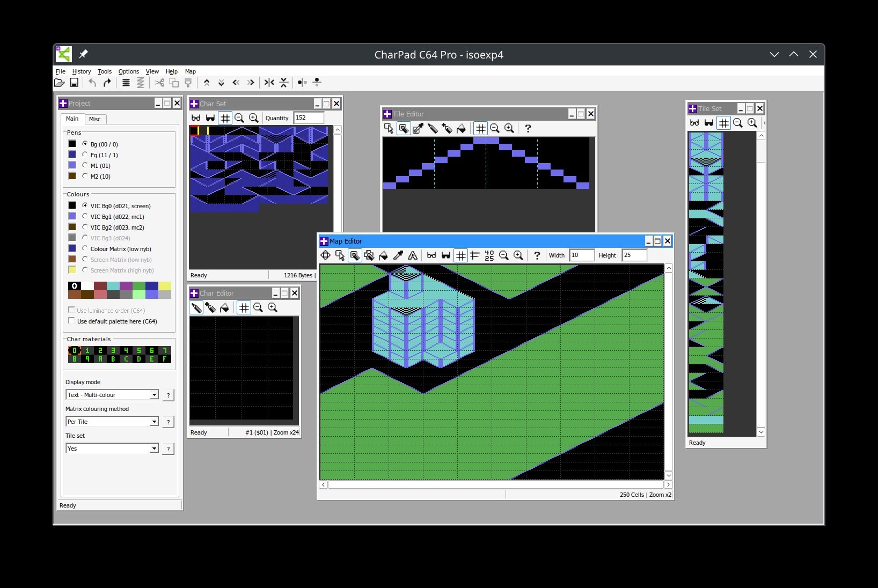
Task: Select char material 0 in Char materials
Action: point(75,350)
